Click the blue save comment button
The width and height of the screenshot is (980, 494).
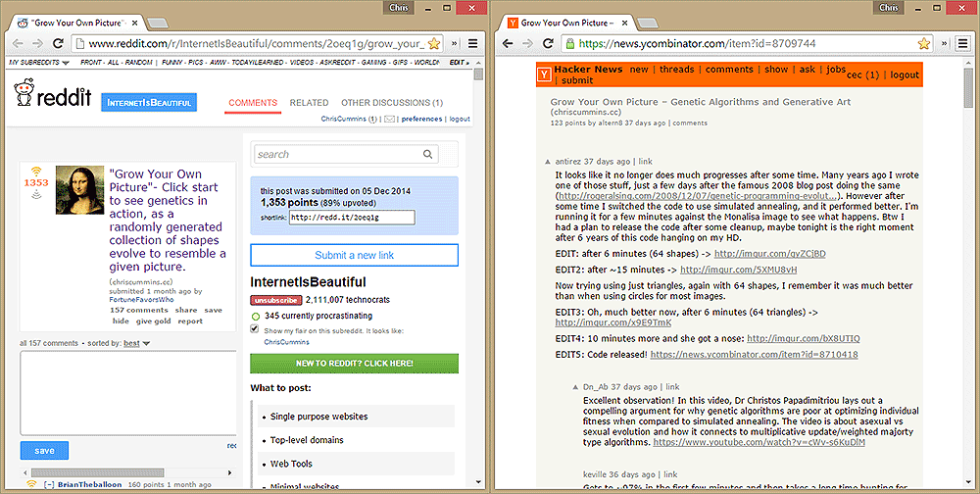point(44,450)
